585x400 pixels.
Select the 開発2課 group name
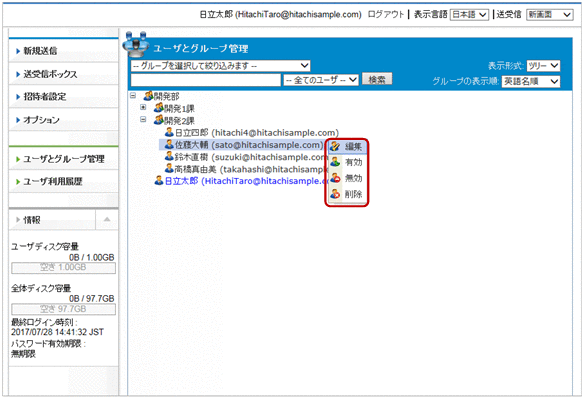(179, 121)
